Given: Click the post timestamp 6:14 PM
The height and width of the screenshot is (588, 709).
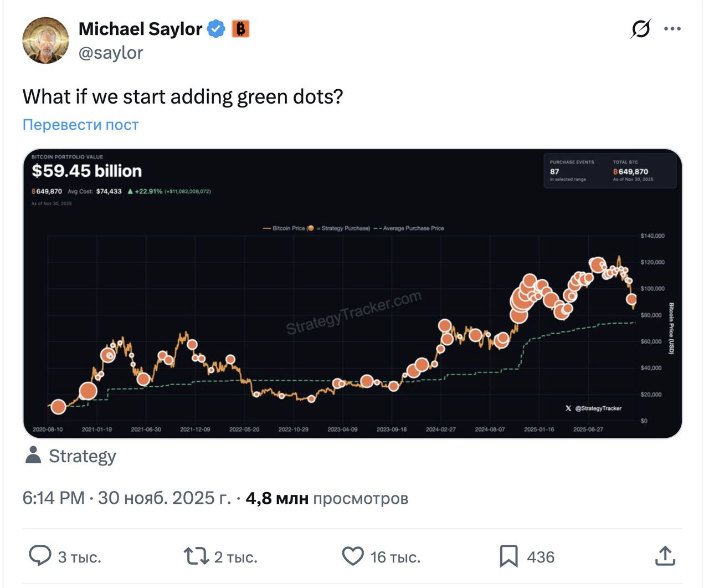Looking at the screenshot, I should (53, 498).
